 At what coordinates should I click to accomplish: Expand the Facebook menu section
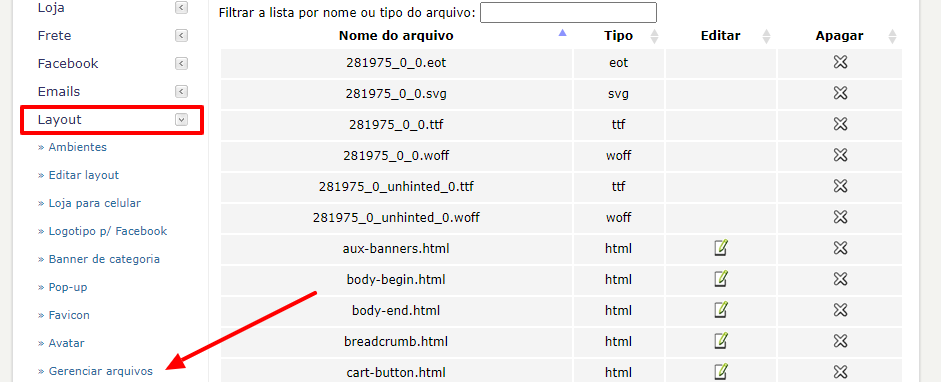click(x=181, y=64)
